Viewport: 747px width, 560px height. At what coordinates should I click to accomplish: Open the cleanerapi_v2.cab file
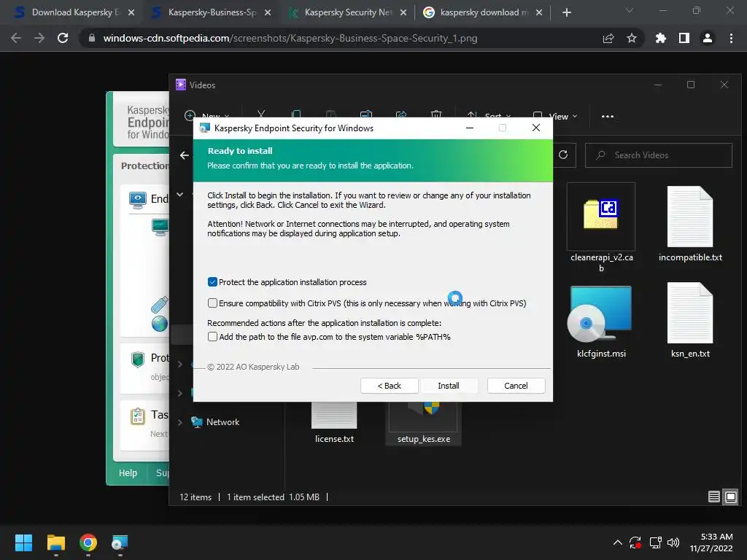[601, 227]
